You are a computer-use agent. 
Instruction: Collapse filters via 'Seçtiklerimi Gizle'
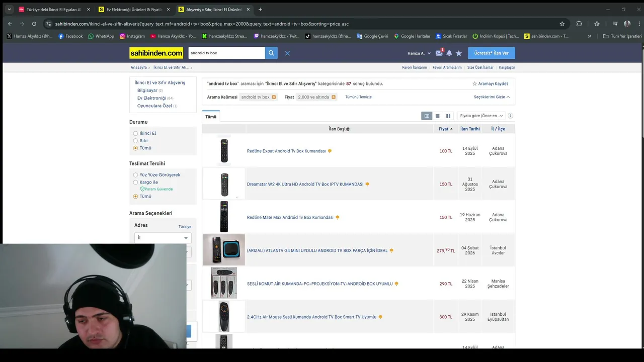[x=492, y=97]
